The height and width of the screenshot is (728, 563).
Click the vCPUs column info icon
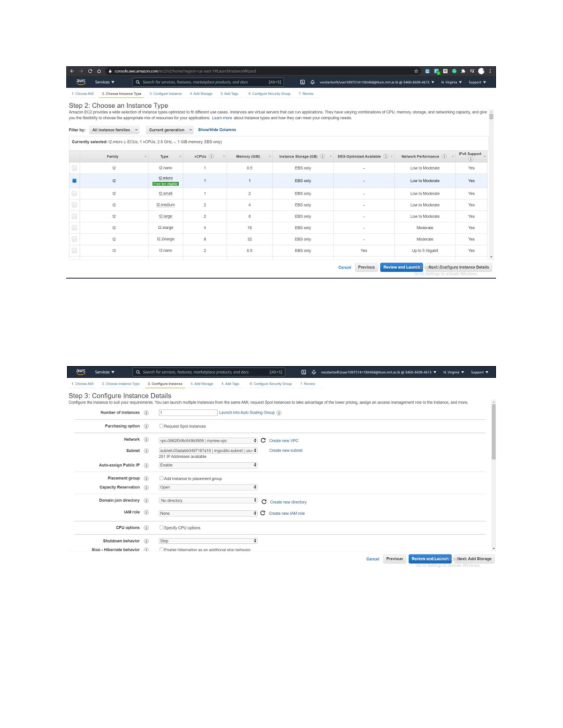point(211,157)
